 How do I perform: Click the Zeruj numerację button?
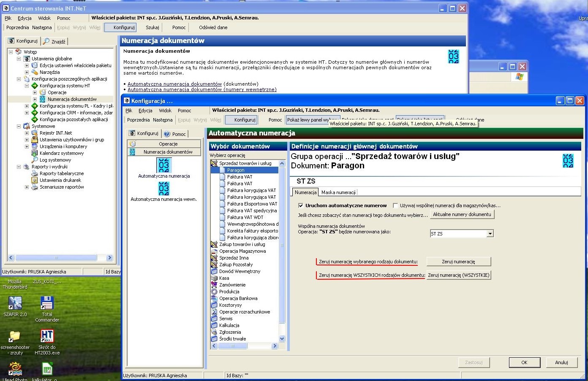tap(458, 262)
